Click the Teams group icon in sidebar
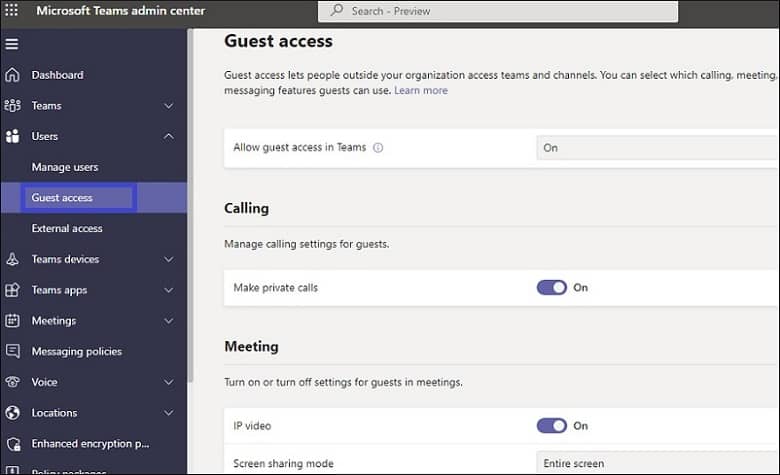 (12, 105)
